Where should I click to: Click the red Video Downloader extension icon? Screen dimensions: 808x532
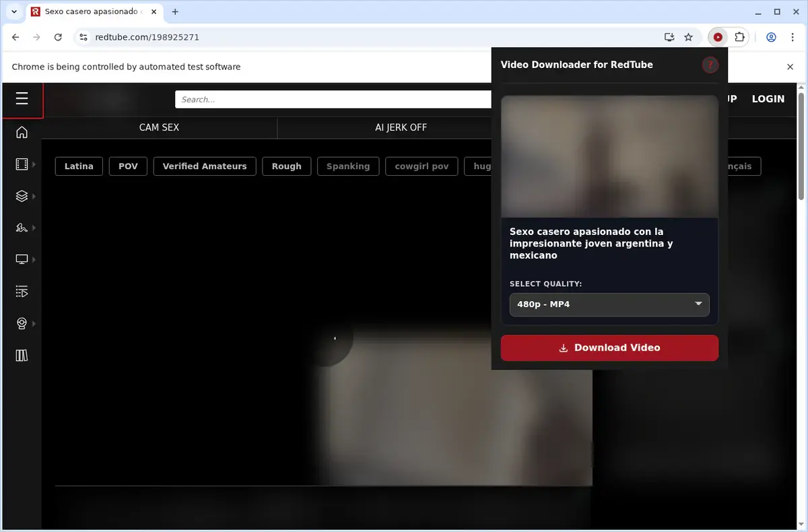point(718,37)
